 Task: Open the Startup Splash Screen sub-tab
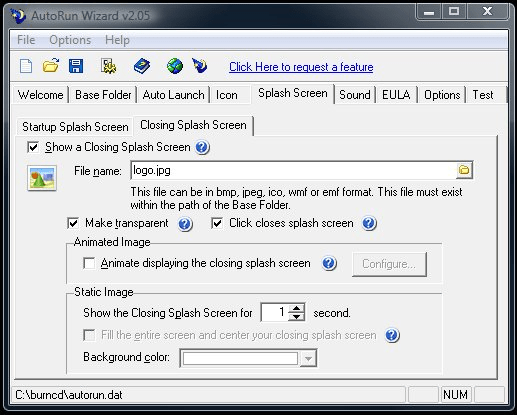point(75,127)
